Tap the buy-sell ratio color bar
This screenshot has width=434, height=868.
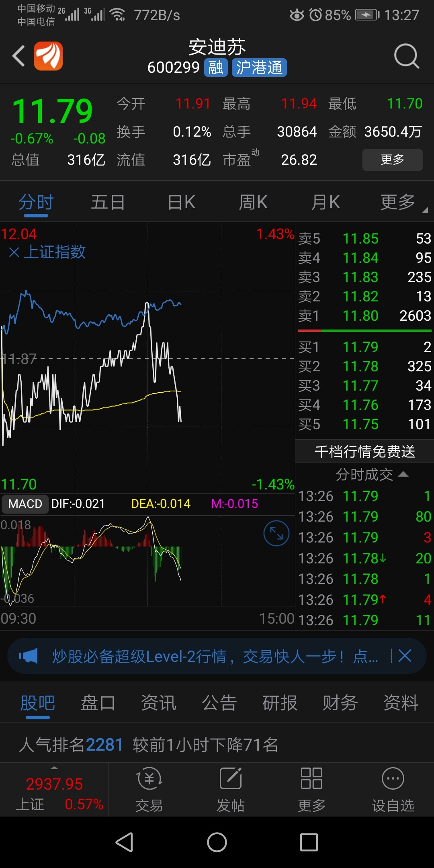click(x=364, y=331)
